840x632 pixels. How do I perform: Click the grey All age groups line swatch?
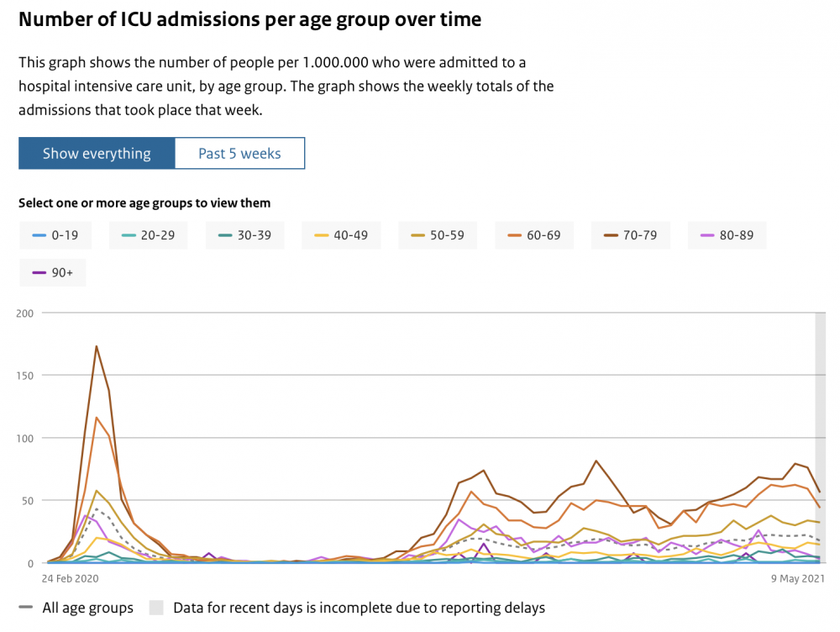pos(26,608)
